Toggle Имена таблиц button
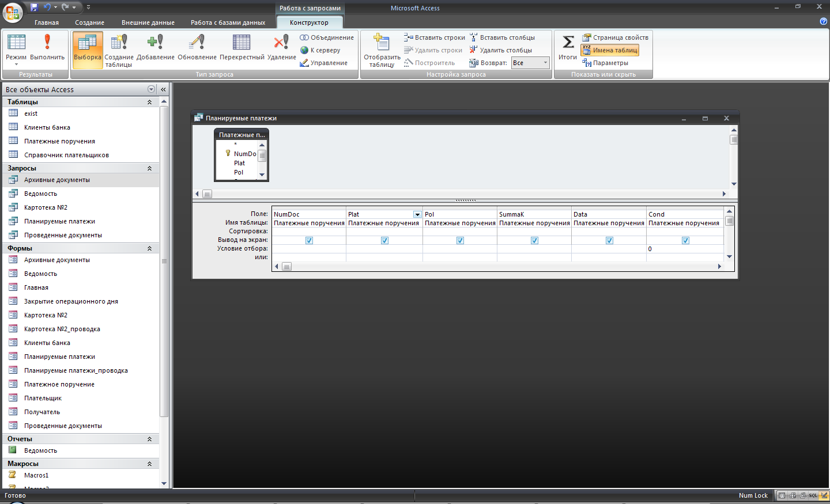This screenshot has width=830, height=504. tap(610, 50)
